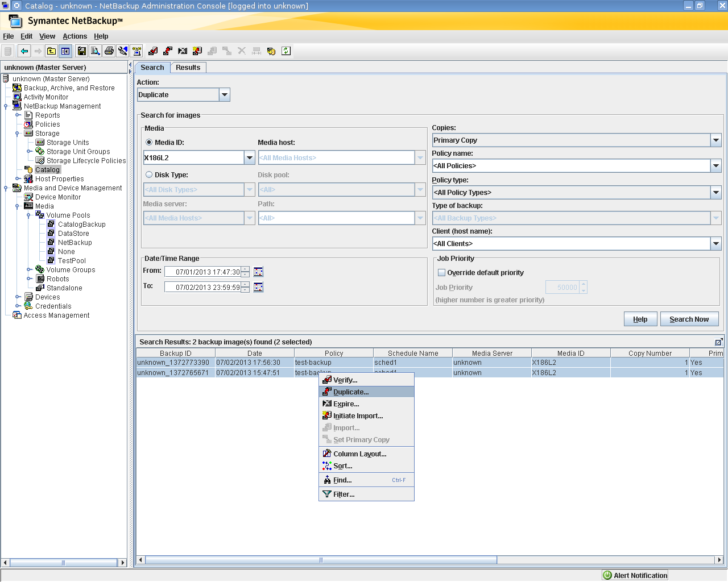Click the Save floppy disk toolbar icon
The height and width of the screenshot is (582, 728).
[x=82, y=51]
